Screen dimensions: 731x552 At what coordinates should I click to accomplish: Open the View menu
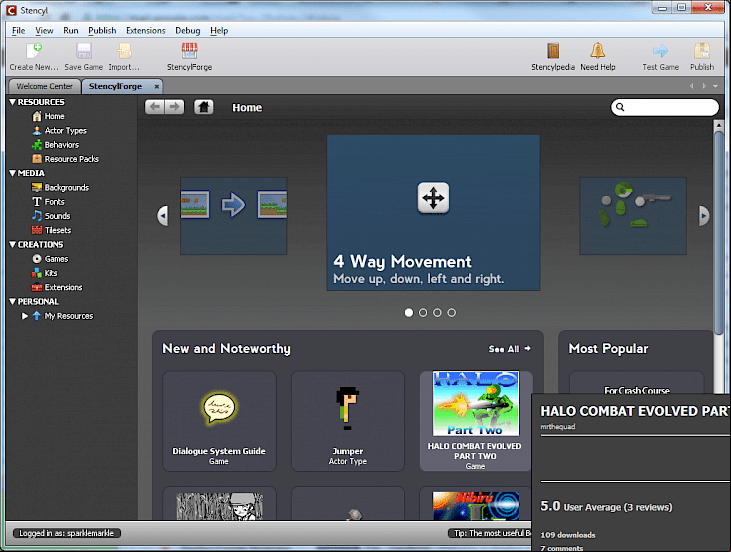[44, 31]
